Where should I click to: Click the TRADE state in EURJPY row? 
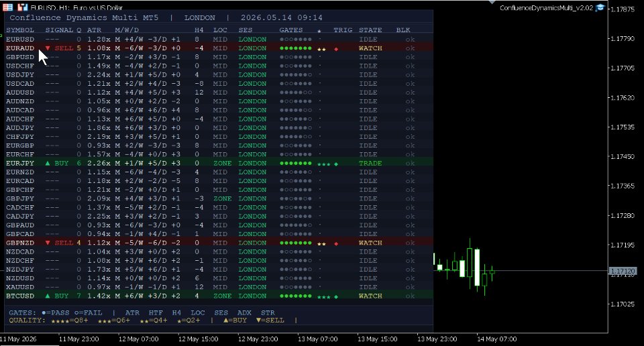370,163
